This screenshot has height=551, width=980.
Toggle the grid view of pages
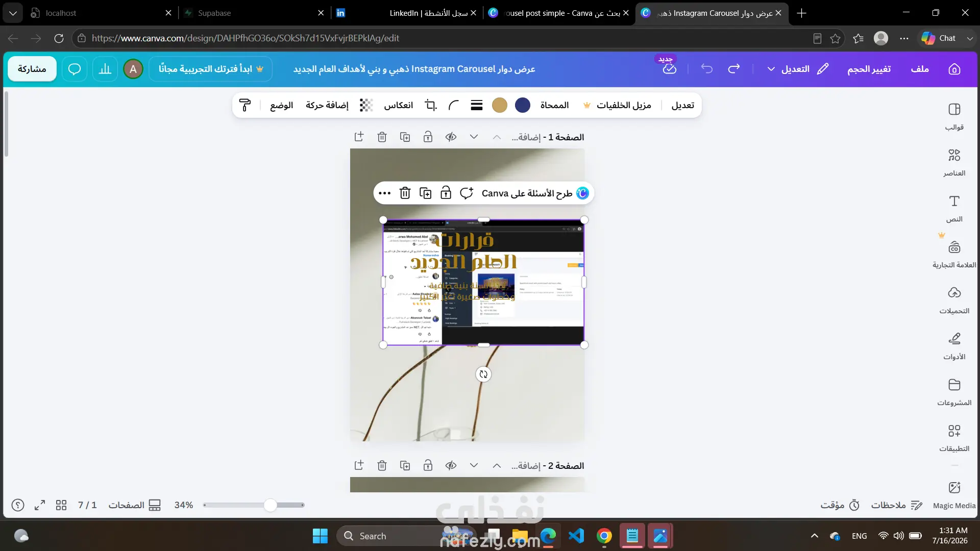pyautogui.click(x=61, y=505)
